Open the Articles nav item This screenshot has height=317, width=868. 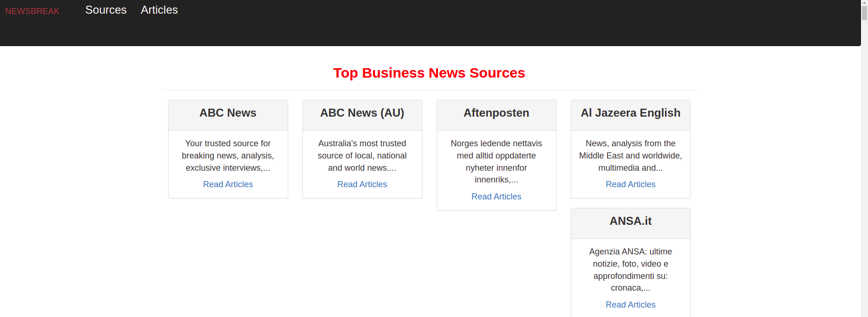pyautogui.click(x=159, y=10)
